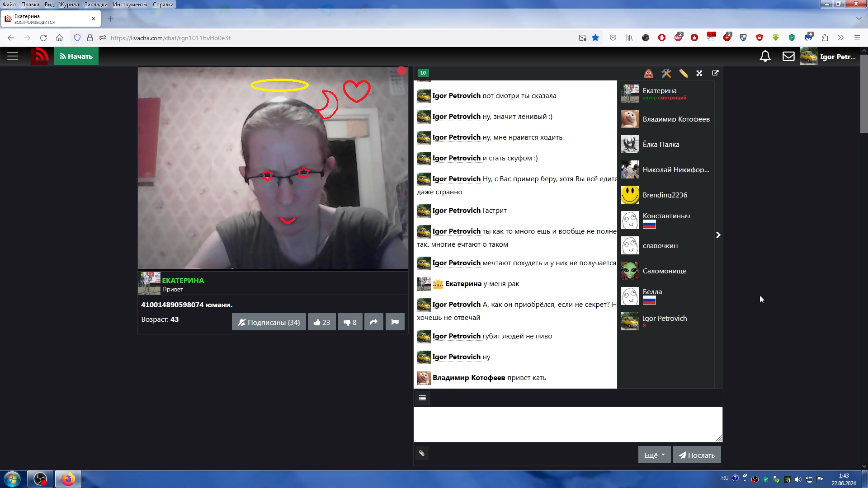
Task: Click the fullscreen expand arrows icon
Action: tap(699, 73)
